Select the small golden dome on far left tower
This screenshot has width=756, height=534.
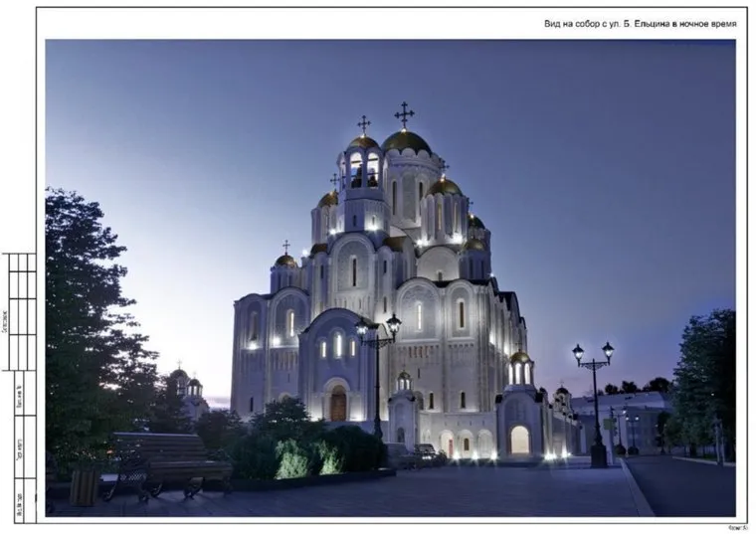[x=285, y=261]
